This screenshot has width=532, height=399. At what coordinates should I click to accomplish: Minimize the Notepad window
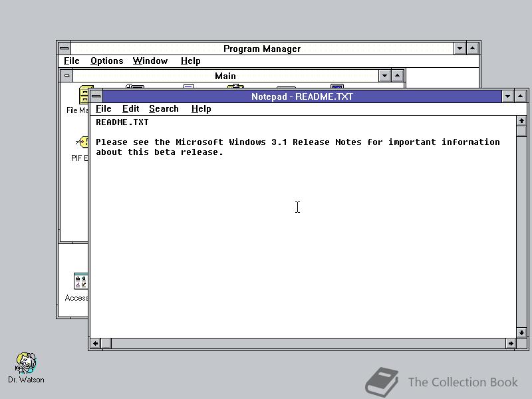point(507,96)
